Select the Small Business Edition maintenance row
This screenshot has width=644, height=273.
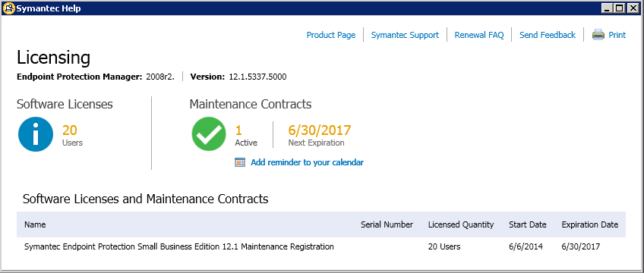[321, 246]
